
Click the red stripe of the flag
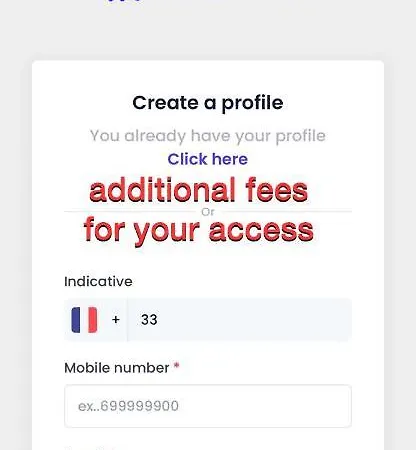(93, 320)
